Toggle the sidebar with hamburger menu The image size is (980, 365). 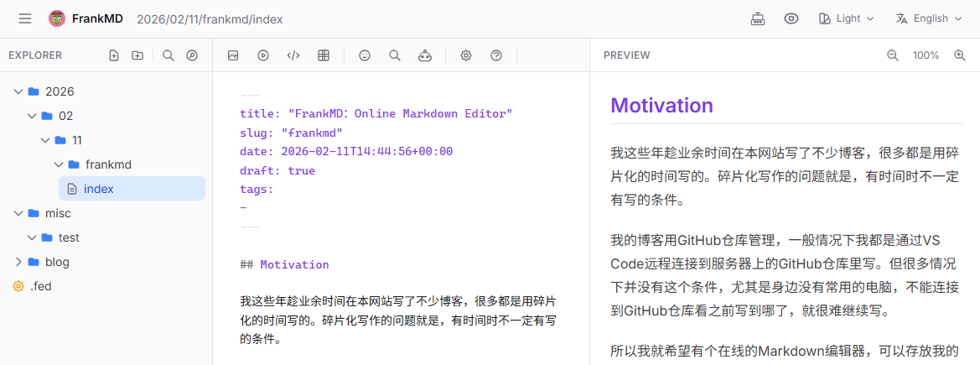pyautogui.click(x=25, y=18)
